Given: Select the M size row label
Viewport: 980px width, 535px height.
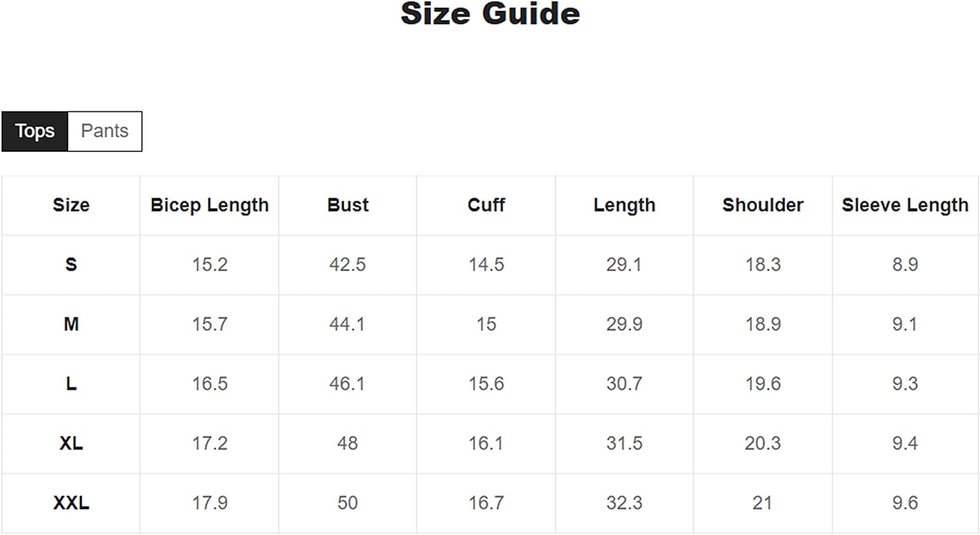Looking at the screenshot, I should [71, 324].
